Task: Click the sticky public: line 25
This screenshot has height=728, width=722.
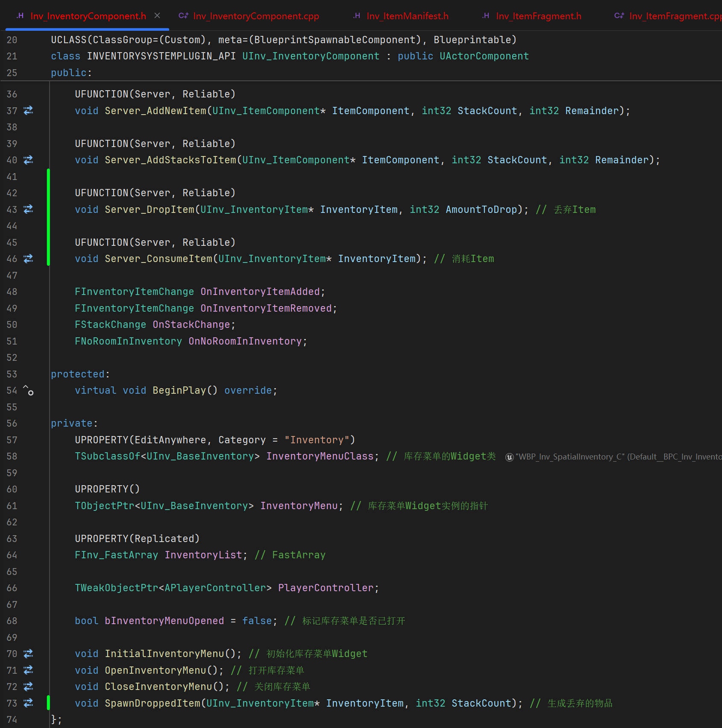Action: [71, 73]
